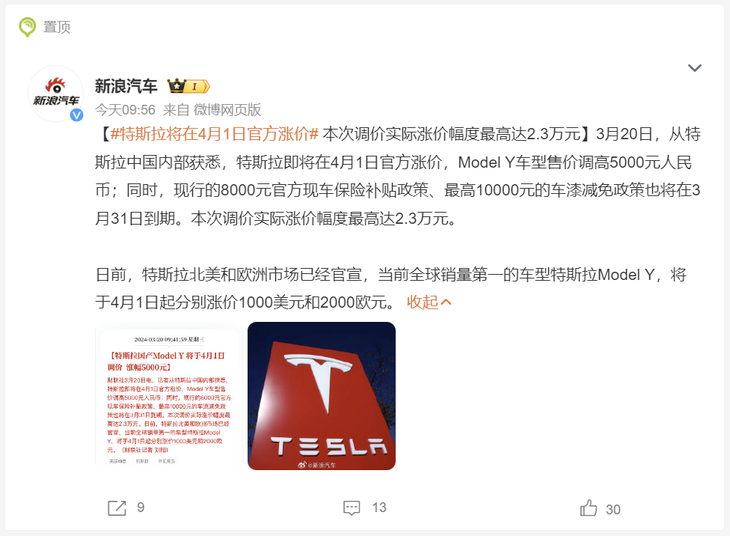Click the VIP crown membership badge
Screen dimensions: 730x536
coord(187,86)
